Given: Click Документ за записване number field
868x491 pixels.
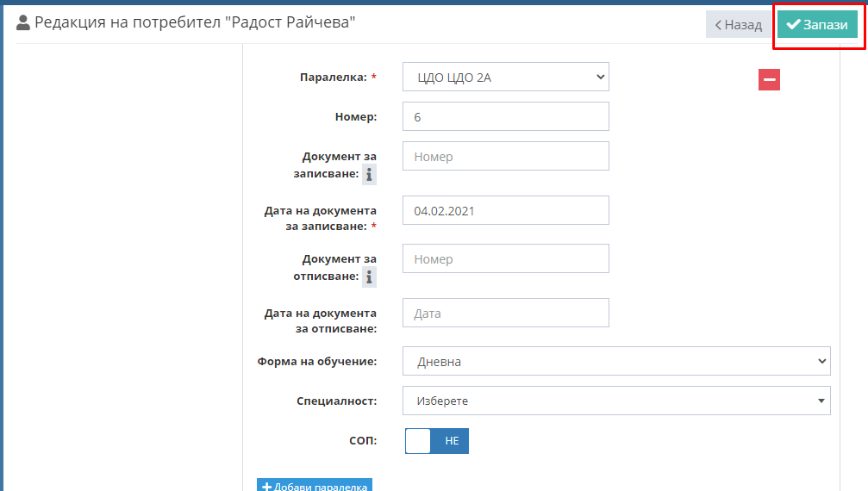Looking at the screenshot, I should click(x=505, y=156).
